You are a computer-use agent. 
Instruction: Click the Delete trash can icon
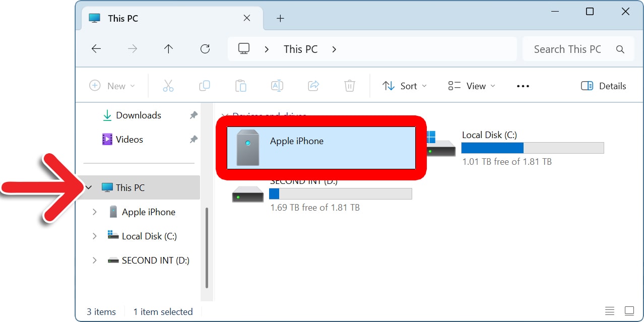[350, 86]
